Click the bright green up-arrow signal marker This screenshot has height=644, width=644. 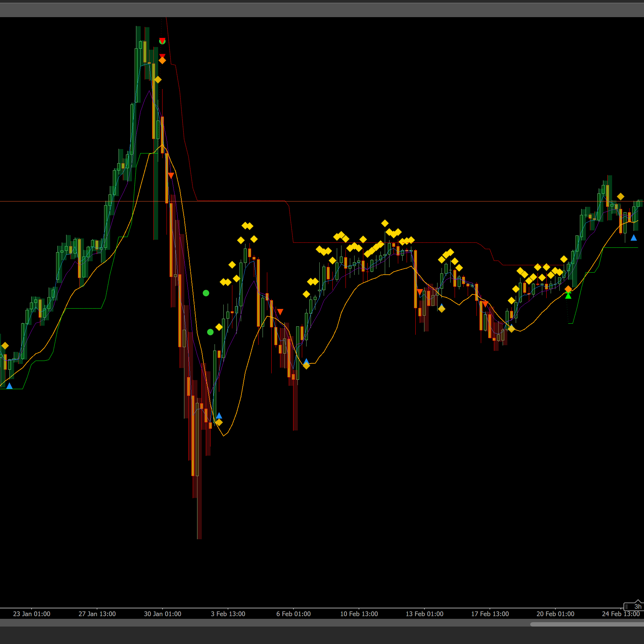[568, 295]
